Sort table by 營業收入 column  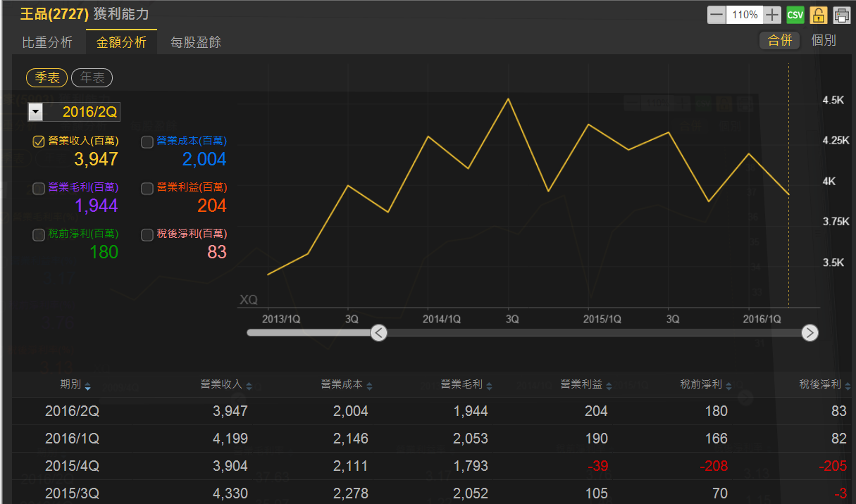(x=249, y=386)
